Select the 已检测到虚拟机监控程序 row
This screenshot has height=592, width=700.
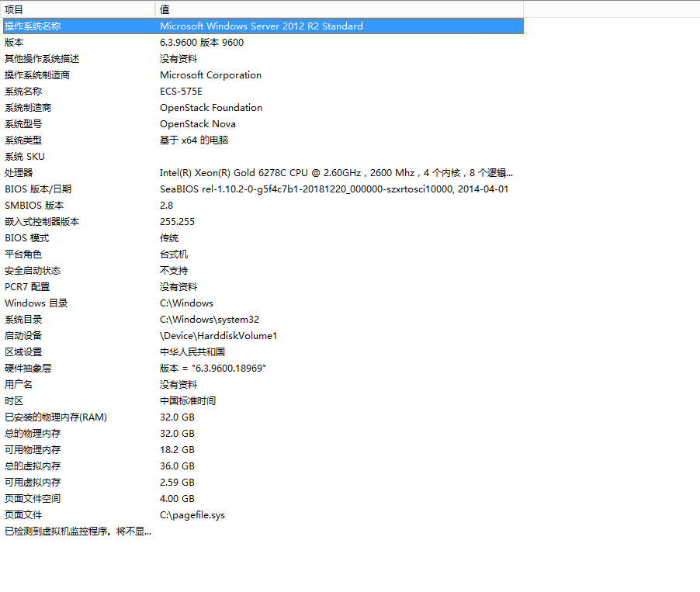[263, 531]
